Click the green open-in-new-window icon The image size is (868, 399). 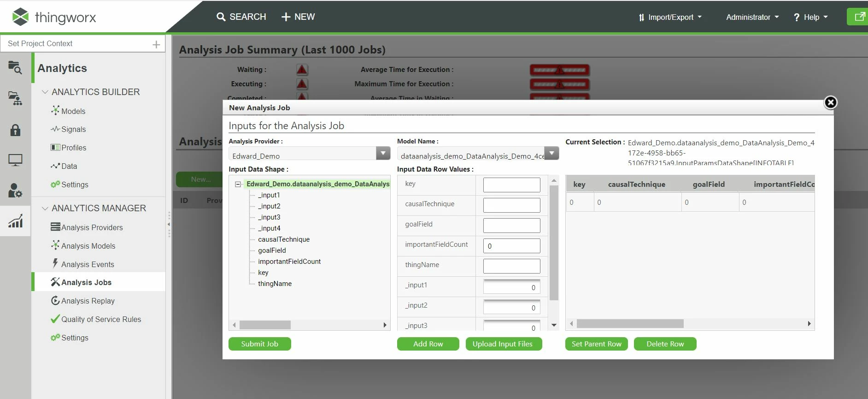pyautogui.click(x=859, y=17)
